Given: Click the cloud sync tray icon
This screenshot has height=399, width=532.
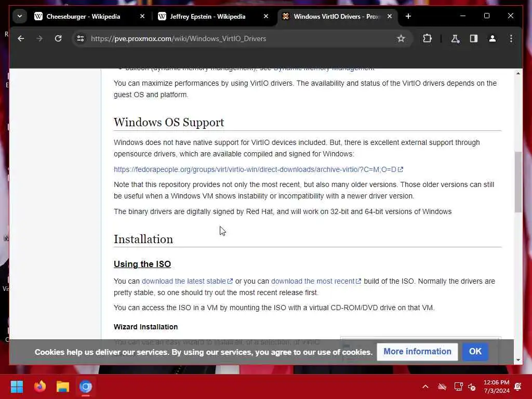Looking at the screenshot, I should [x=442, y=387].
